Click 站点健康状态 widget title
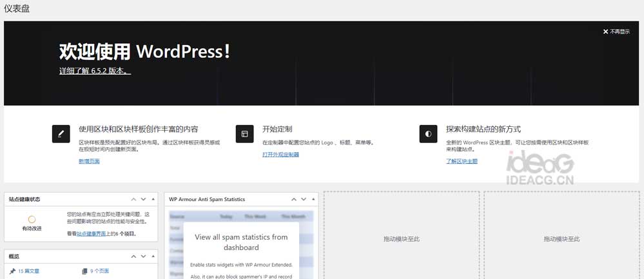The width and height of the screenshot is (644, 279). 24,199
